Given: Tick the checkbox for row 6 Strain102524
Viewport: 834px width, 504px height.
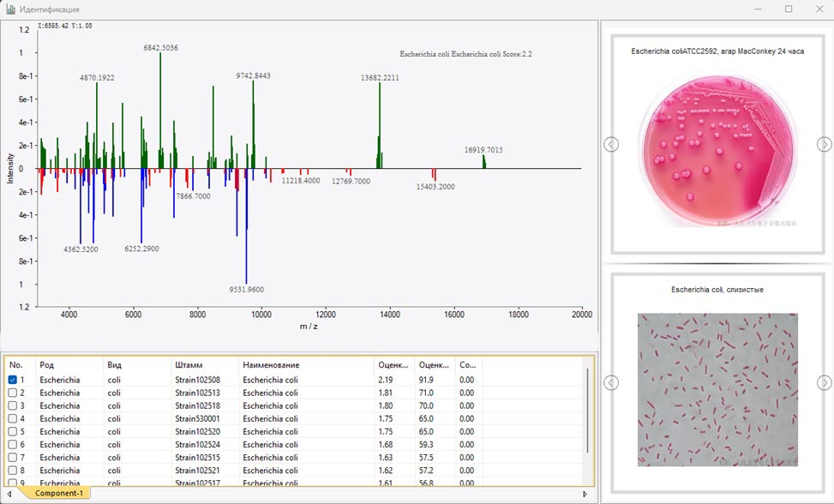Looking at the screenshot, I should click(12, 444).
